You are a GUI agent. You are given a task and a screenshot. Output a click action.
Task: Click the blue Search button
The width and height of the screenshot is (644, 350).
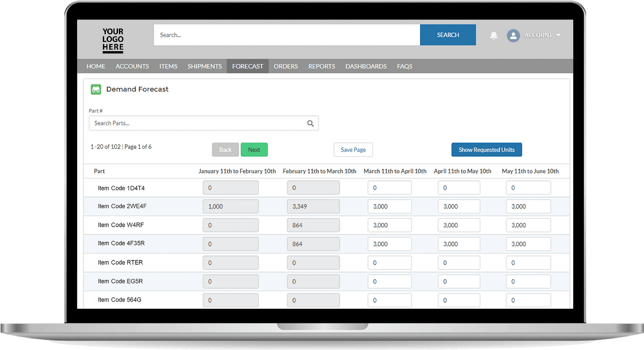[448, 35]
